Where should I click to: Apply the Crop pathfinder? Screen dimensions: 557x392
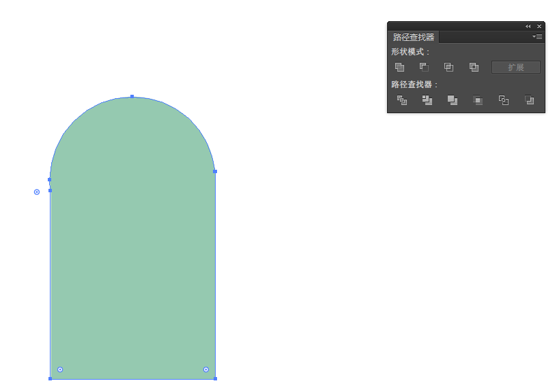(478, 100)
